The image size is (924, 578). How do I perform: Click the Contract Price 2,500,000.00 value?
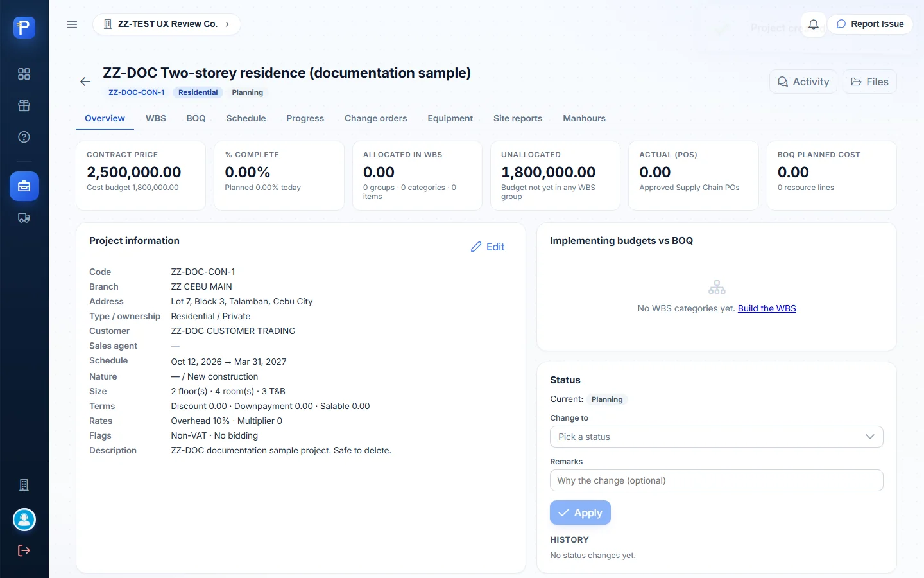coord(134,172)
